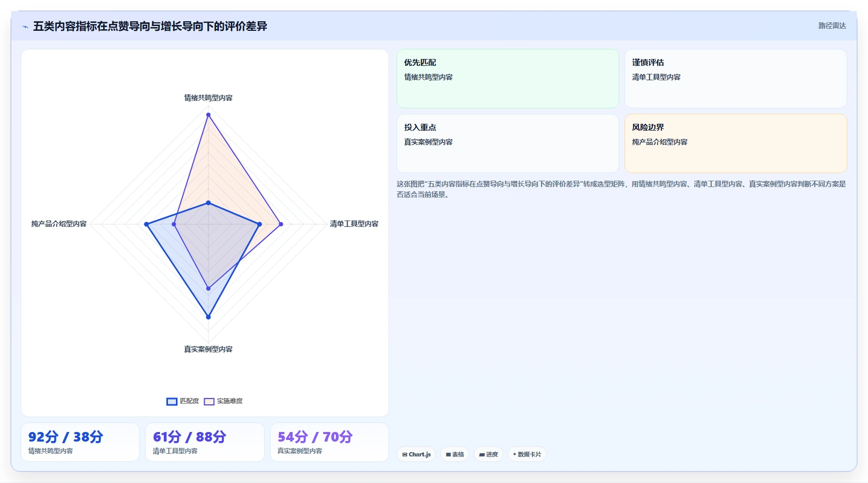Click the left blue data point on radar

(147, 224)
